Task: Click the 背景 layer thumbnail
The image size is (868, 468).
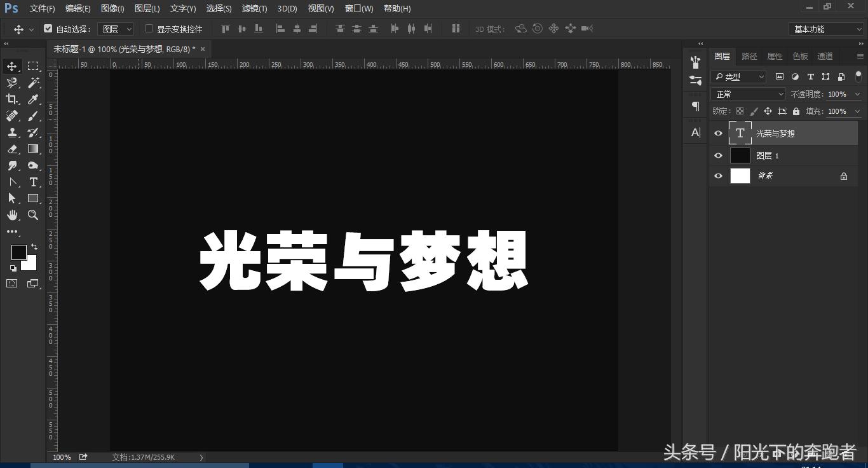Action: [x=740, y=176]
